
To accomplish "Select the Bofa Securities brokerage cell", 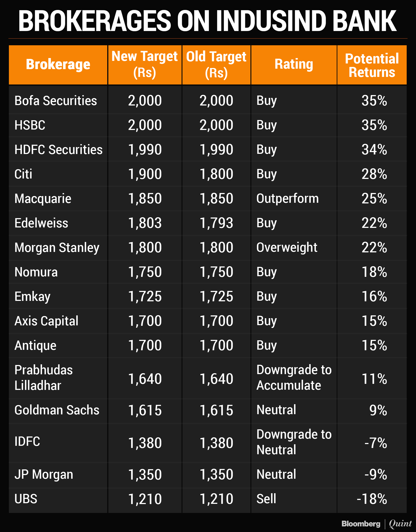I will click(x=55, y=101).
